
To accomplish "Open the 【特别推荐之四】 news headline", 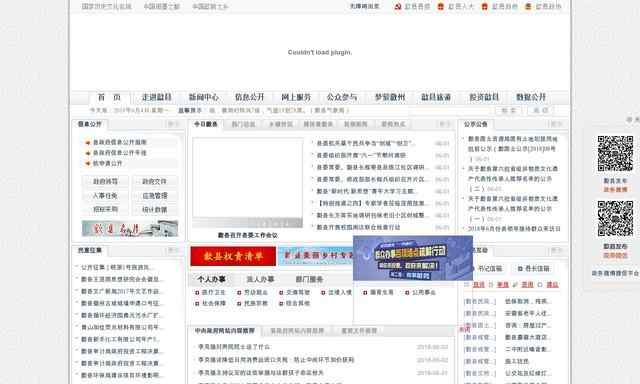I will [371, 203].
